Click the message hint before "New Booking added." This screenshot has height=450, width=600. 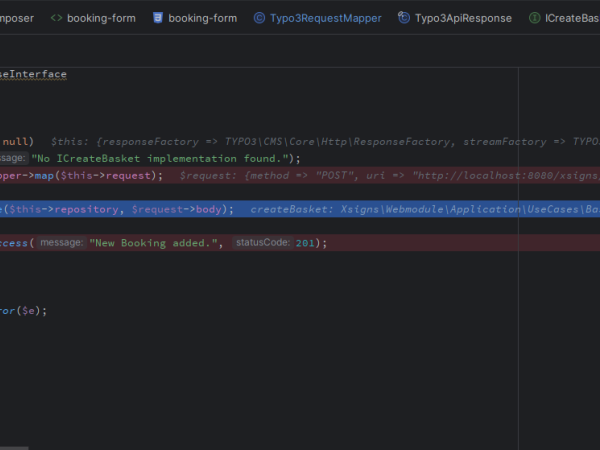pyautogui.click(x=61, y=243)
